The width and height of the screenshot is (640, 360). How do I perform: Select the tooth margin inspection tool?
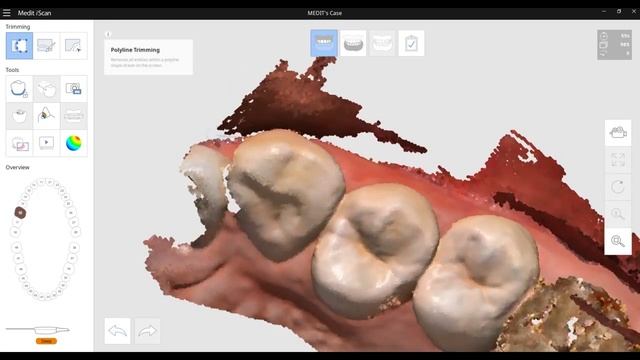point(46,116)
